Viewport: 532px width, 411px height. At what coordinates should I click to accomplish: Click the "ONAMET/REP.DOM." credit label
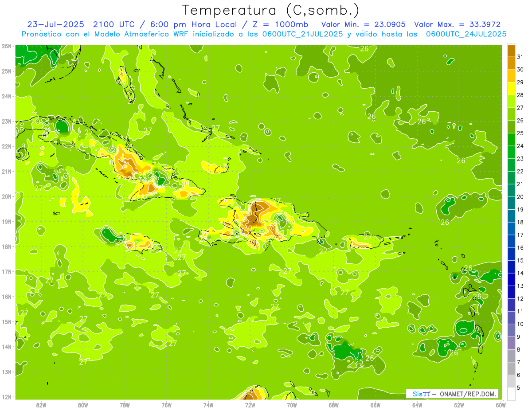click(468, 394)
